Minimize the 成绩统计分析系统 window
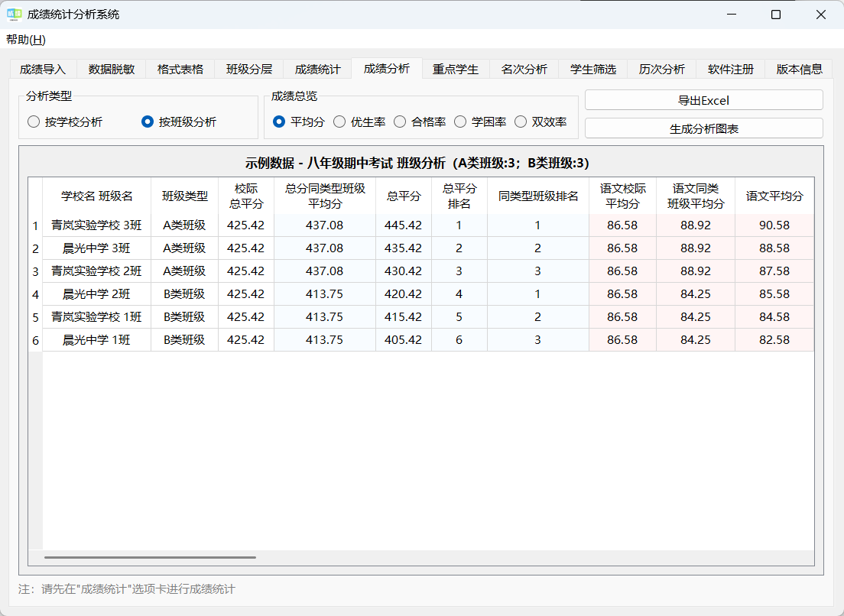The height and width of the screenshot is (616, 844). (x=731, y=15)
